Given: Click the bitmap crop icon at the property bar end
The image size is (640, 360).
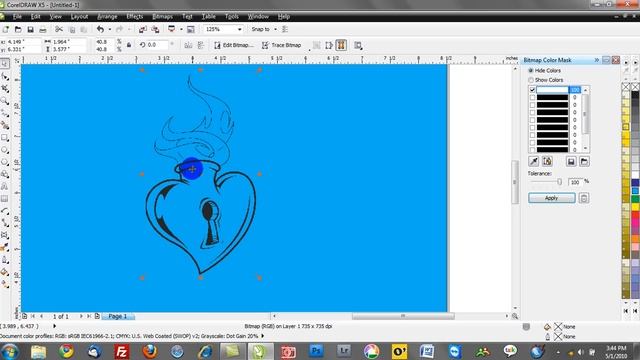Looking at the screenshot, I should pos(358,45).
